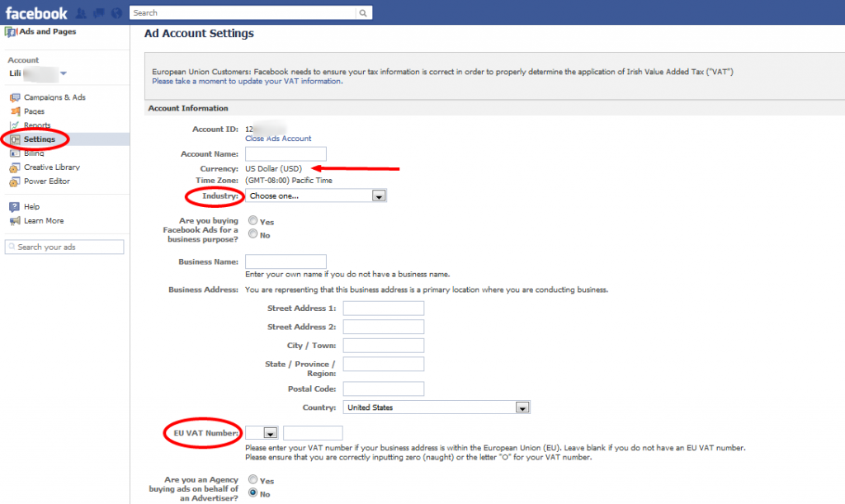
Task: Open messages icon in top bar
Action: click(x=99, y=13)
